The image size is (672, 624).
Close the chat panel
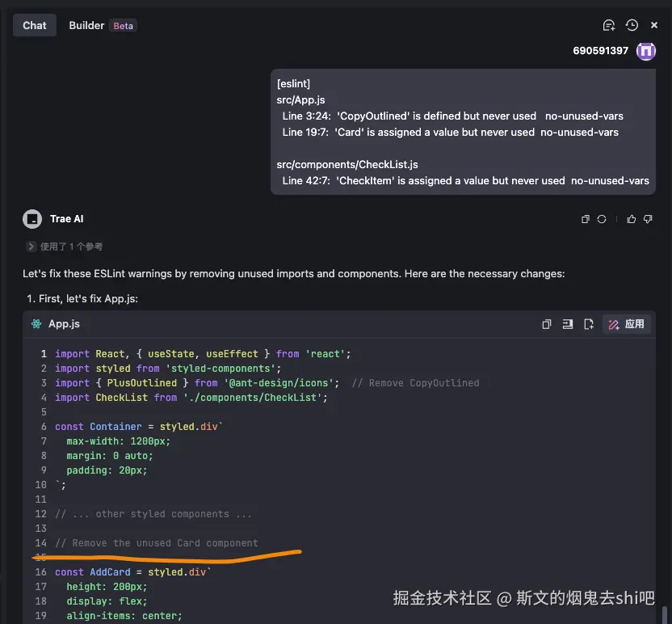tap(654, 25)
